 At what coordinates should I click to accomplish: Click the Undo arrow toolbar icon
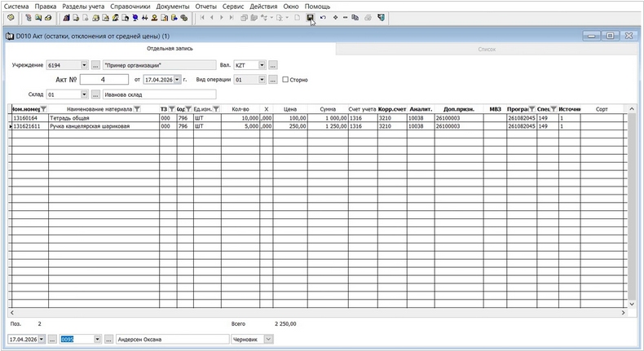click(x=324, y=17)
